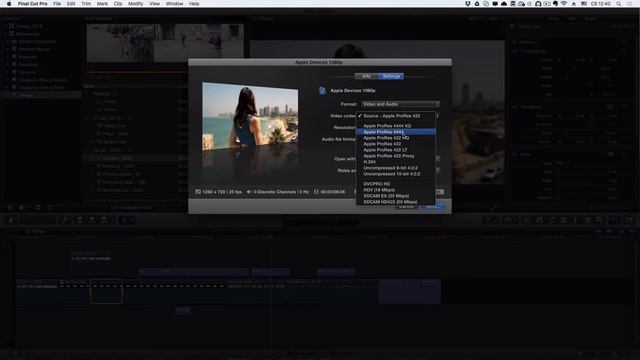The image size is (640, 360).
Task: Choose Apple ProRes 422 LT codec
Action: 396,150
